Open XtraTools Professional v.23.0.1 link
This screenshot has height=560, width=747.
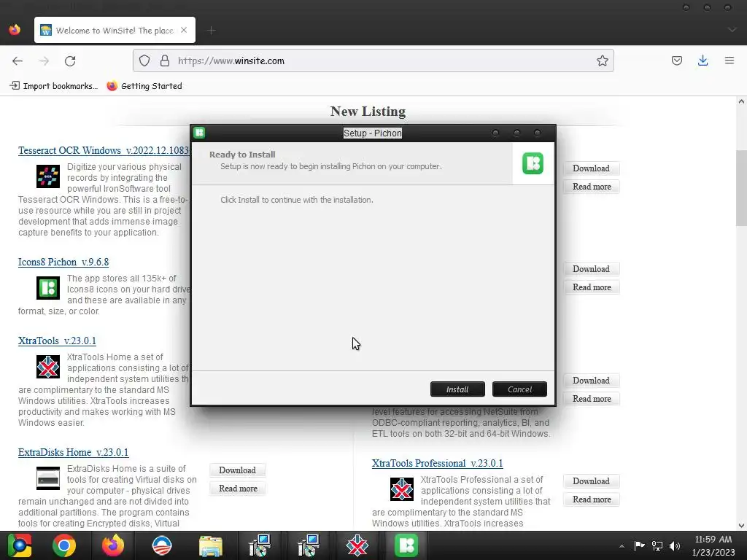[438, 463]
